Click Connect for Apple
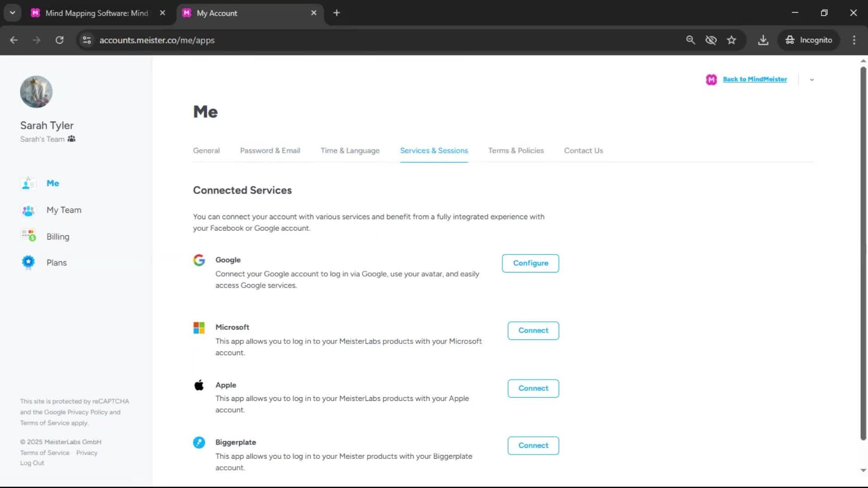 tap(533, 389)
